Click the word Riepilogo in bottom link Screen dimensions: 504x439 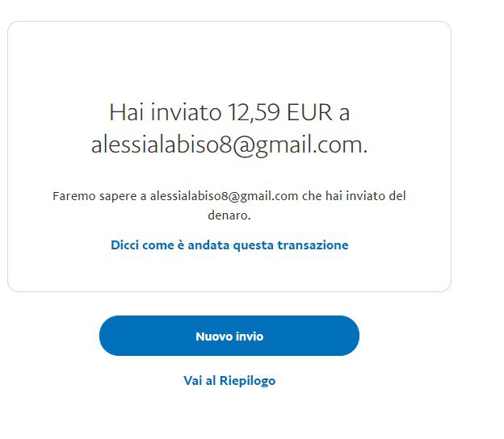point(247,381)
